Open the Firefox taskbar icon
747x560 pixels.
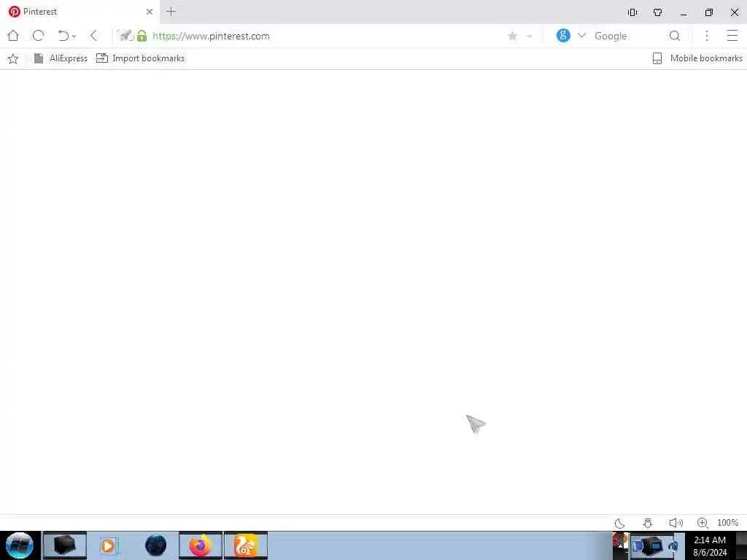pos(201,545)
